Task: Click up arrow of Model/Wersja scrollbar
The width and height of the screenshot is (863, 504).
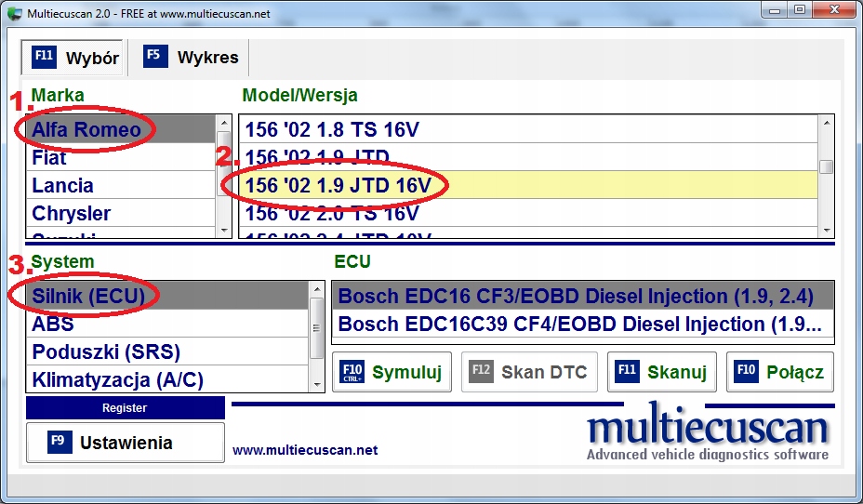Action: pyautogui.click(x=826, y=123)
